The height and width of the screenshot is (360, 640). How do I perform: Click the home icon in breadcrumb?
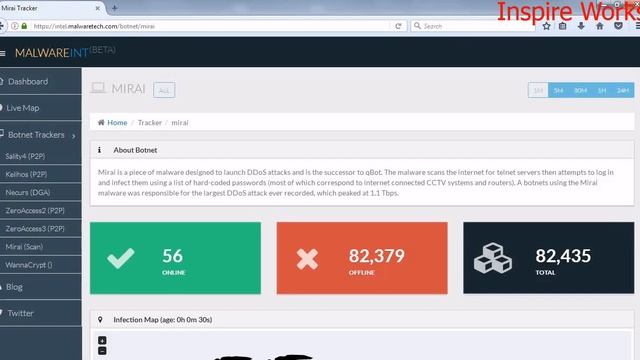101,122
